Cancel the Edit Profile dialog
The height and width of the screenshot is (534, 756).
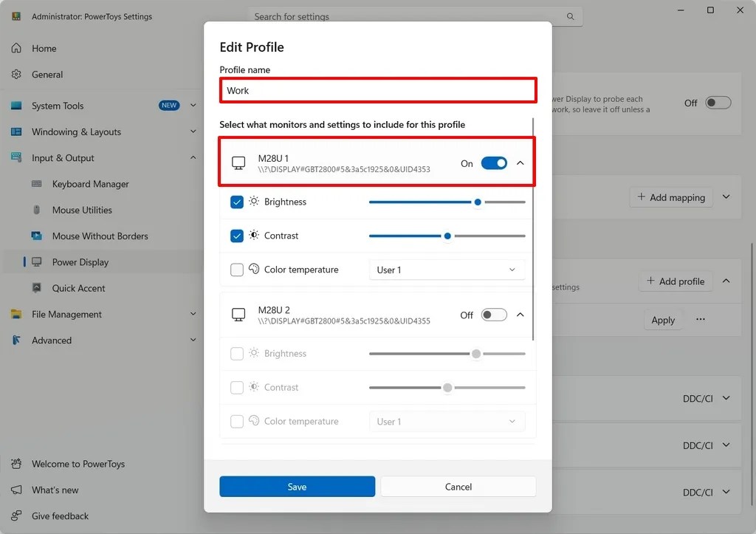tap(458, 487)
